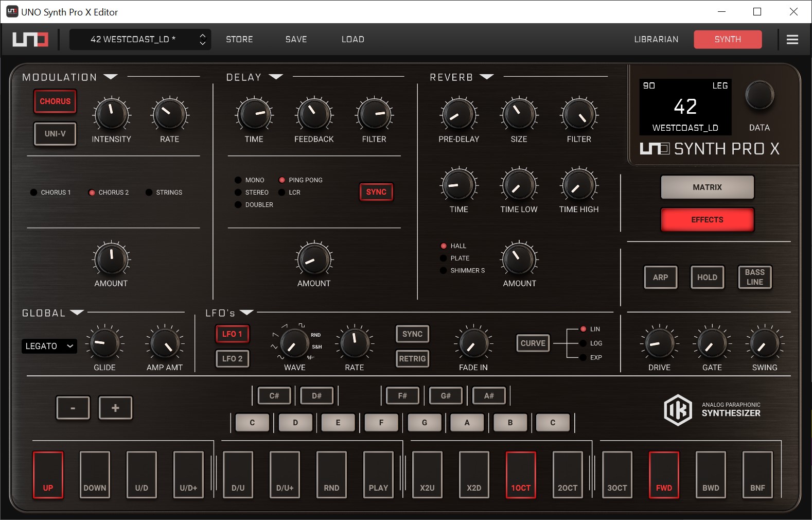This screenshot has height=520, width=812.
Task: Select the STEREO delay mode
Action: 252,193
